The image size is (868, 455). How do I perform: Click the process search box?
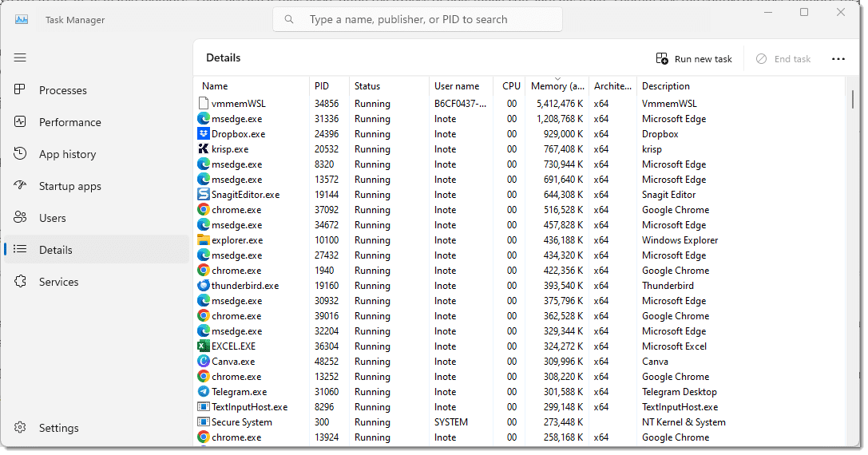418,19
